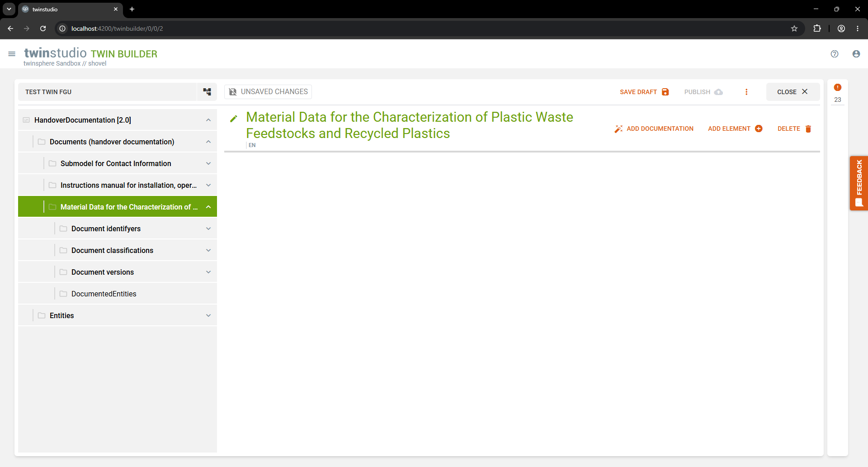Click the 'twinsphere Sandbox // shovel' text
Screen dimensions: 868x467
click(65, 64)
